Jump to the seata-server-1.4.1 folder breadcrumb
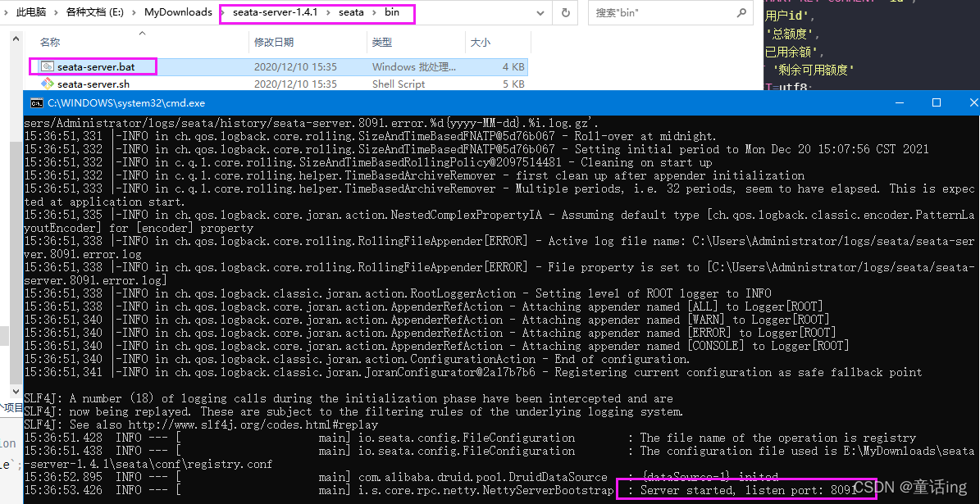 pos(276,12)
